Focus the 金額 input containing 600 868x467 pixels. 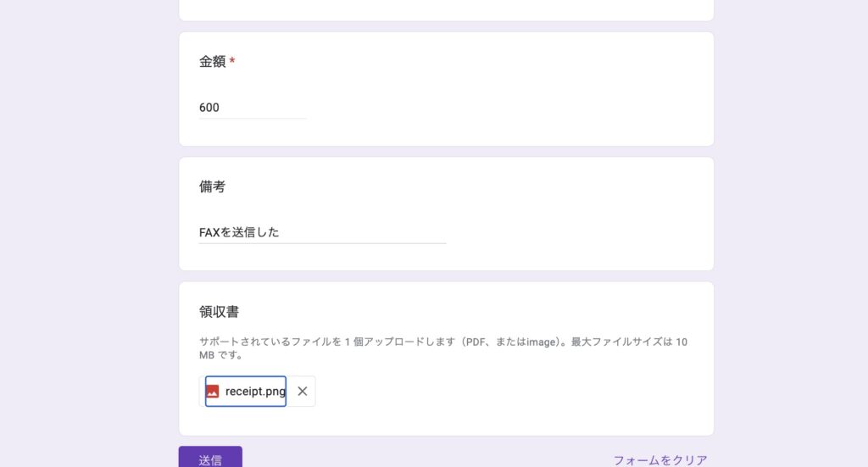(x=253, y=108)
